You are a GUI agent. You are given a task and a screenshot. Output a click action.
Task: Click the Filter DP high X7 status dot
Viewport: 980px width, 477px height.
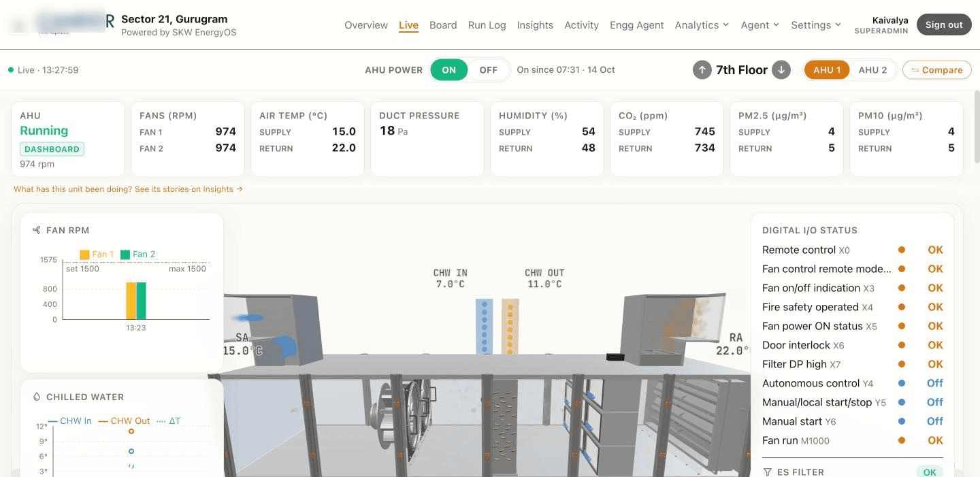pos(902,364)
